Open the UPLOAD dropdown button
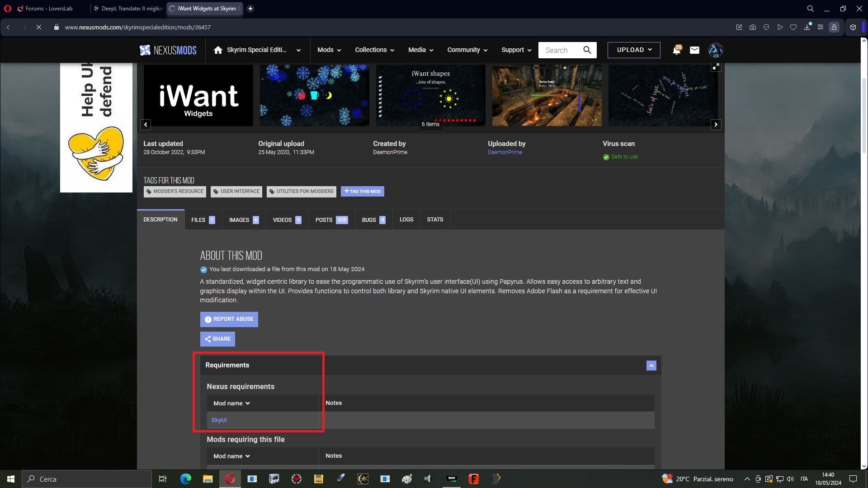 pos(634,50)
